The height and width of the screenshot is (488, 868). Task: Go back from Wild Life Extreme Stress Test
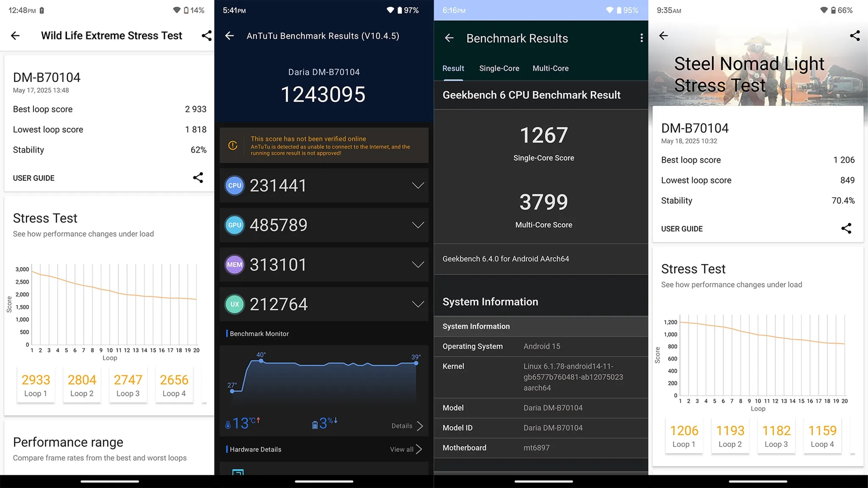tap(15, 36)
